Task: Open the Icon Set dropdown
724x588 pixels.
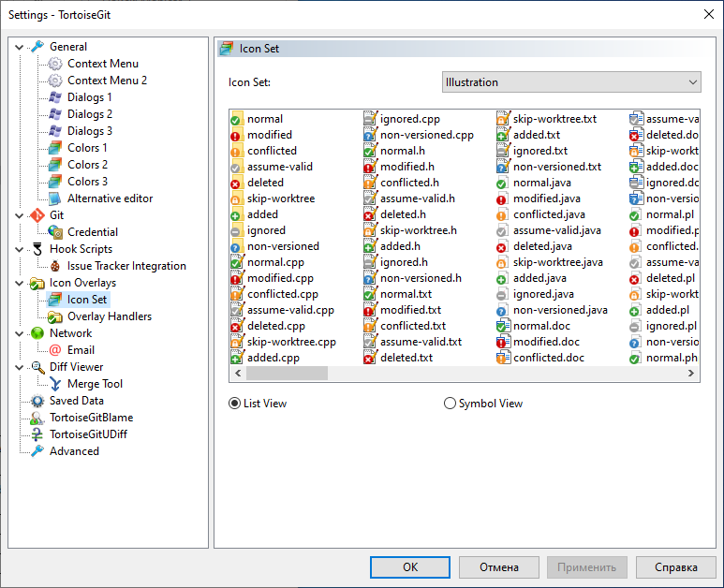Action: (571, 82)
